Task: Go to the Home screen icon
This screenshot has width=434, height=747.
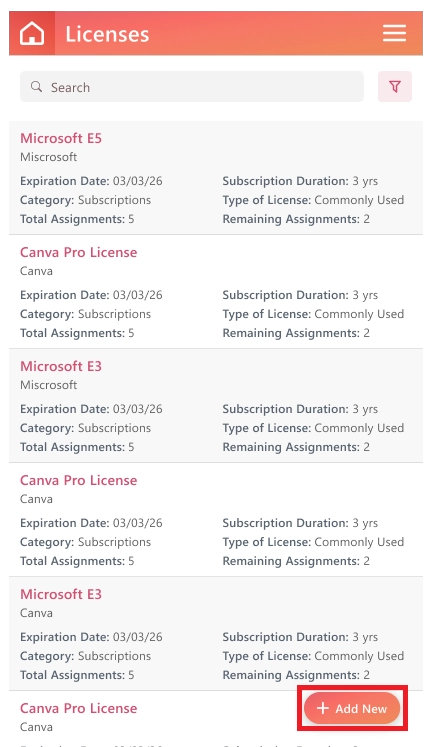Action: 32,34
